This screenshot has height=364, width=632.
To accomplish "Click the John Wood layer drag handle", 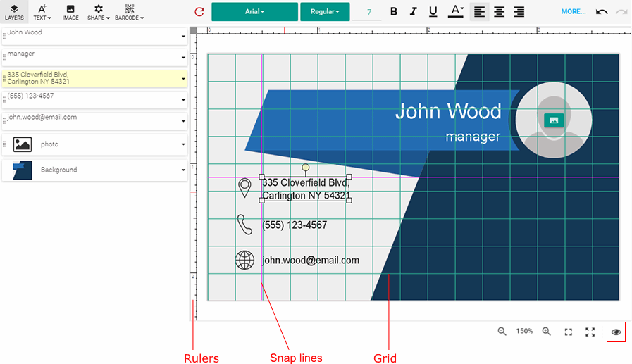I will pos(4,36).
